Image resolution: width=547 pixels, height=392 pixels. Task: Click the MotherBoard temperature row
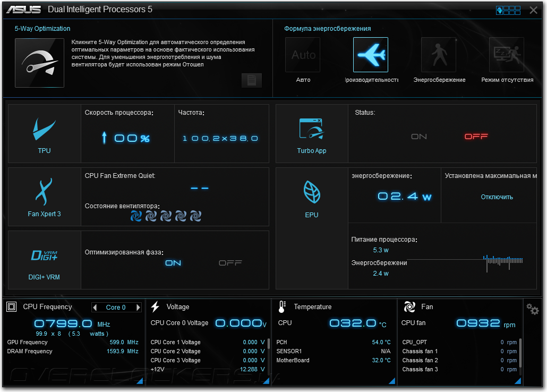pyautogui.click(x=334, y=360)
